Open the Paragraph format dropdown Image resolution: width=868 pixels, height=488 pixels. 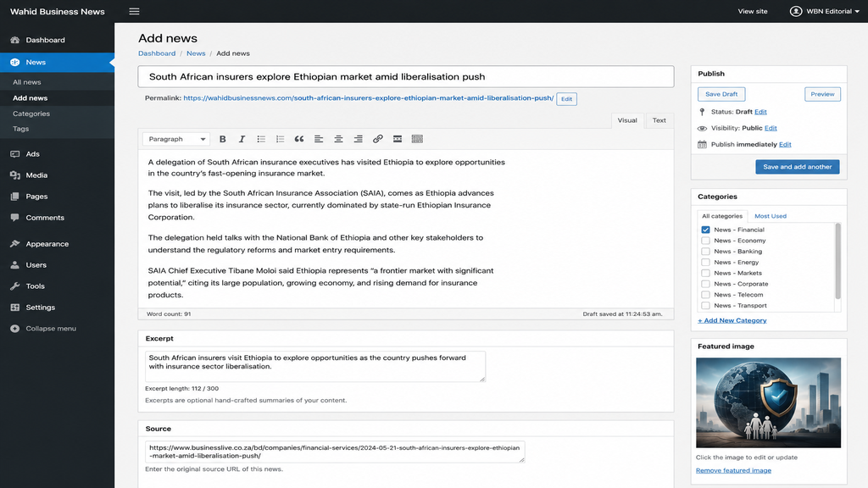[x=176, y=139]
